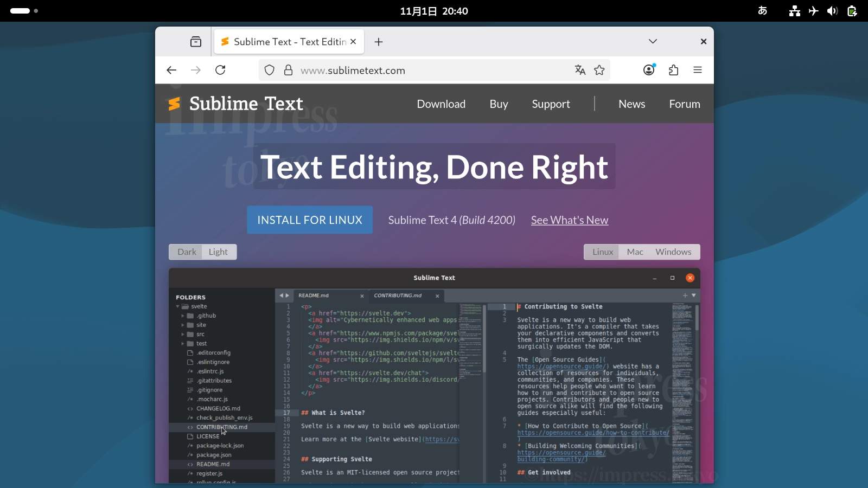Viewport: 868px width, 488px height.
Task: Open a new browser tab
Action: (379, 42)
